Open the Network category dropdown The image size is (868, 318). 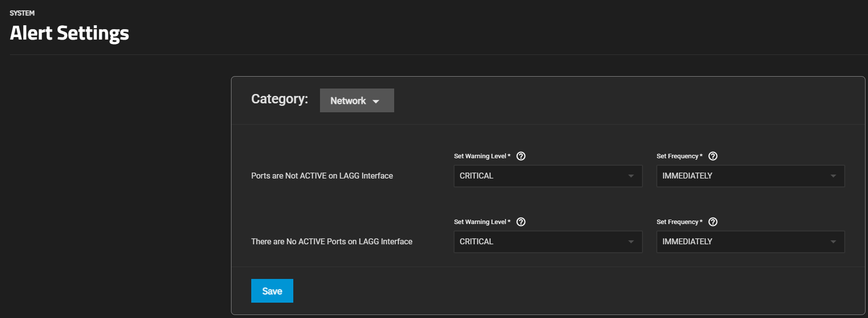click(x=356, y=100)
